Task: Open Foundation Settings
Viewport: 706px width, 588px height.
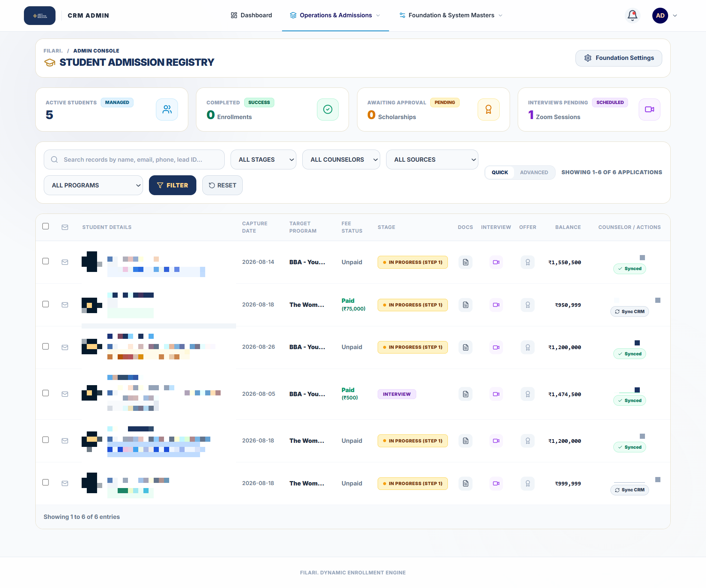Action: point(619,58)
